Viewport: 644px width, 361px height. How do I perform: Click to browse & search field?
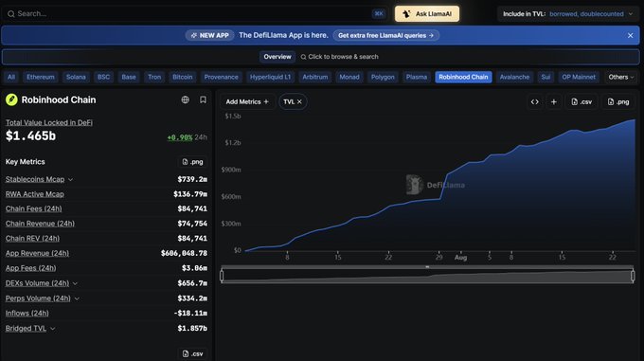pos(339,57)
